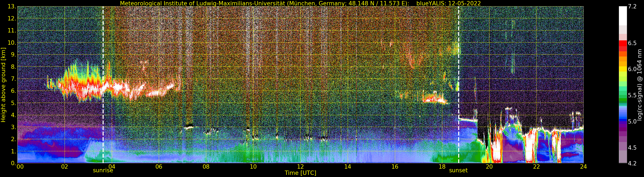Click the '8.' height tick label

(x=14, y=67)
